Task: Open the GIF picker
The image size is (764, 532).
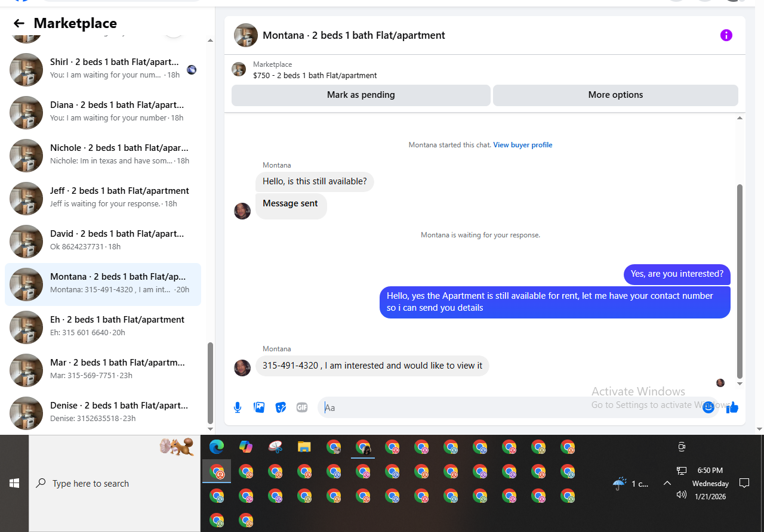Action: 302,407
